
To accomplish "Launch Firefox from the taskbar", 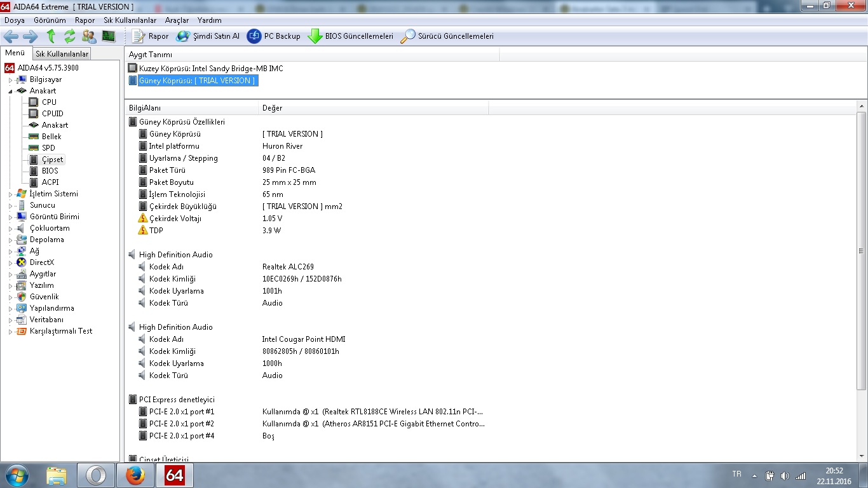I will [135, 475].
